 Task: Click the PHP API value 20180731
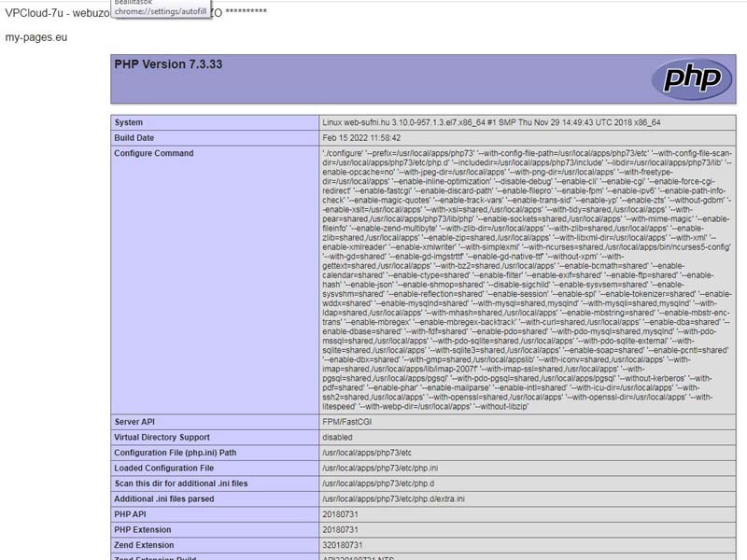click(x=340, y=514)
